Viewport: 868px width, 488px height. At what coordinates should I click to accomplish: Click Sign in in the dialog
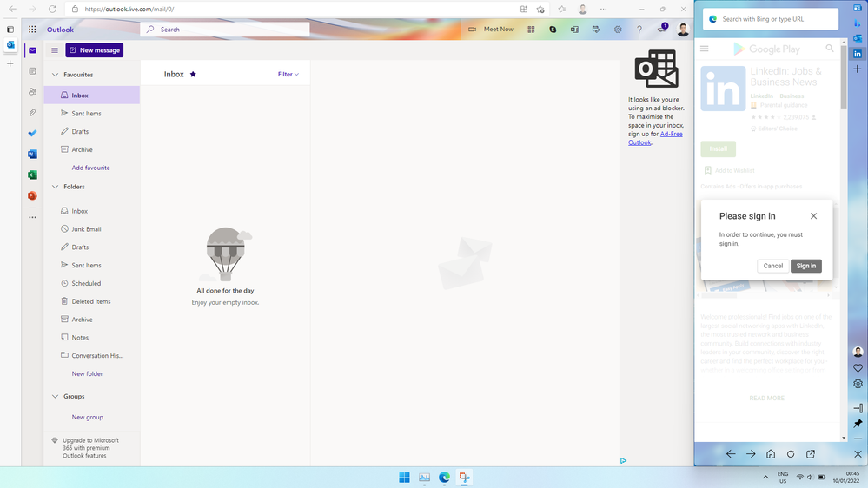point(806,266)
